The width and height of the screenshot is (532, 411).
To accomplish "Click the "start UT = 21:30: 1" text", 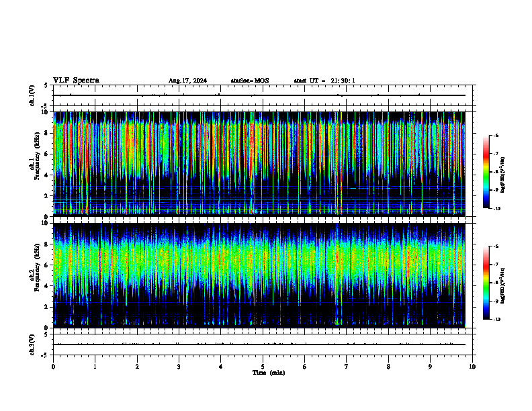I will [324, 81].
